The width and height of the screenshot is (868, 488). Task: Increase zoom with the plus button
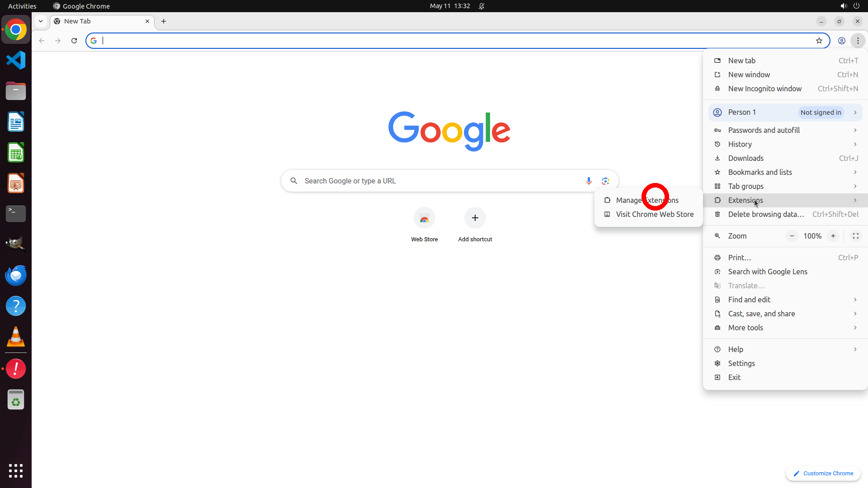pyautogui.click(x=833, y=236)
